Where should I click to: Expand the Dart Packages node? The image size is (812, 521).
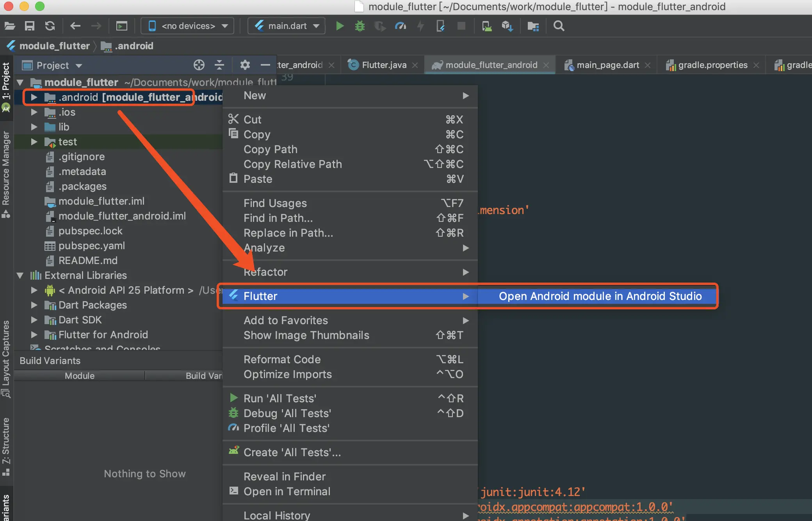[x=34, y=305]
